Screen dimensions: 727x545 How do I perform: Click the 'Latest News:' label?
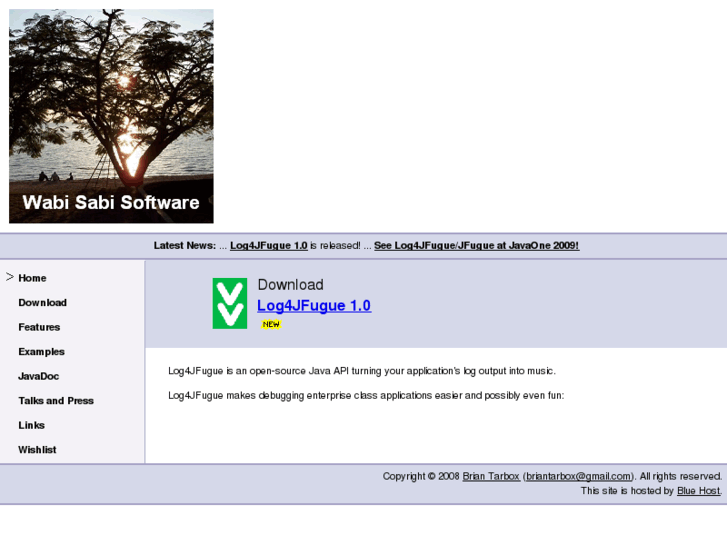pos(185,245)
